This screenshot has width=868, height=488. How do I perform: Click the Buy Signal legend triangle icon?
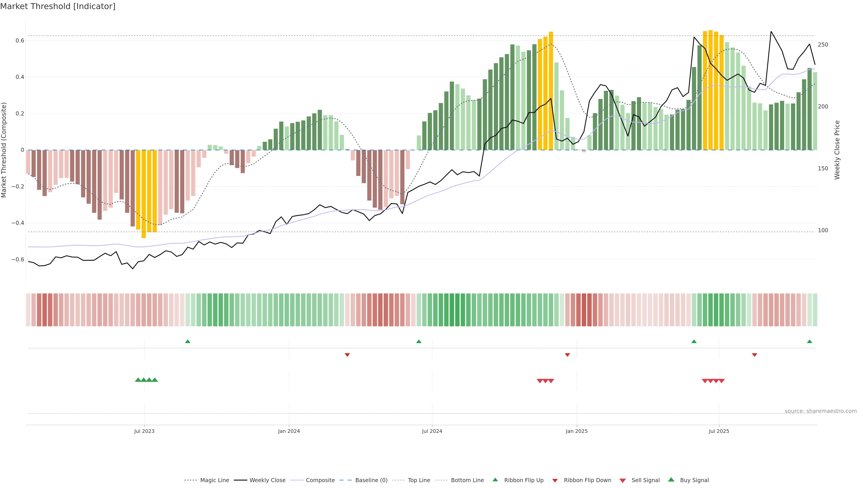point(671,480)
